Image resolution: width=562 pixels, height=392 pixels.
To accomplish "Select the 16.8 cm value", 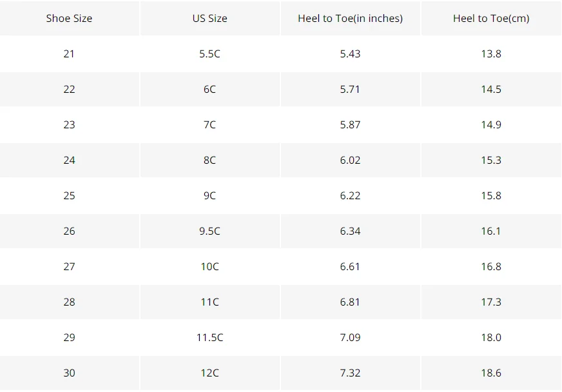I will (491, 266).
